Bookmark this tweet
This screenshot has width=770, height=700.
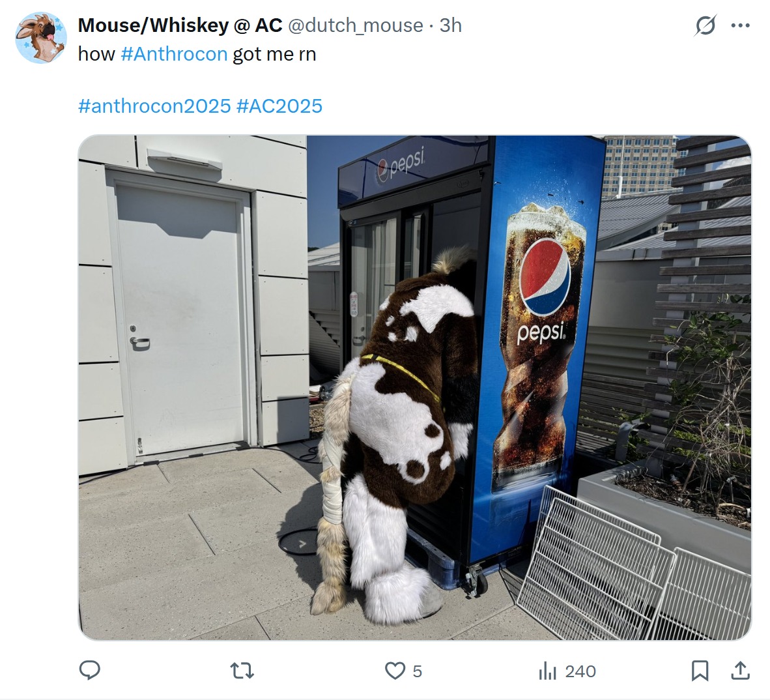tap(700, 671)
